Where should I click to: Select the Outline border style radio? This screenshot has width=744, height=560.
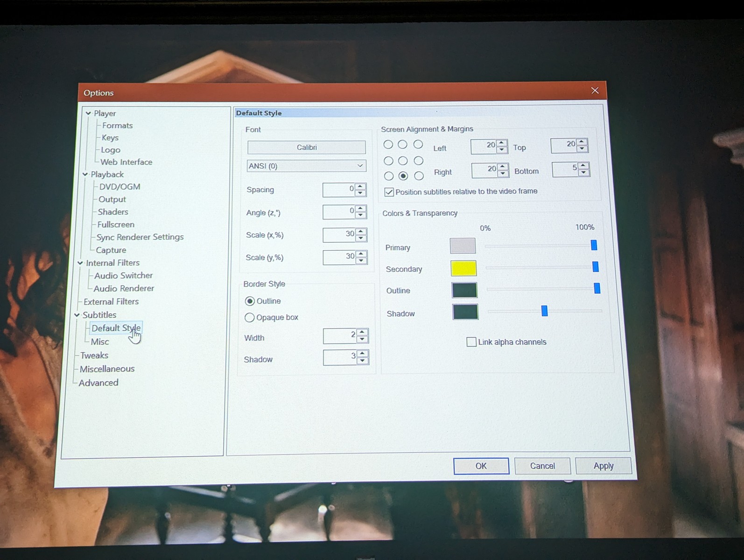click(x=250, y=301)
